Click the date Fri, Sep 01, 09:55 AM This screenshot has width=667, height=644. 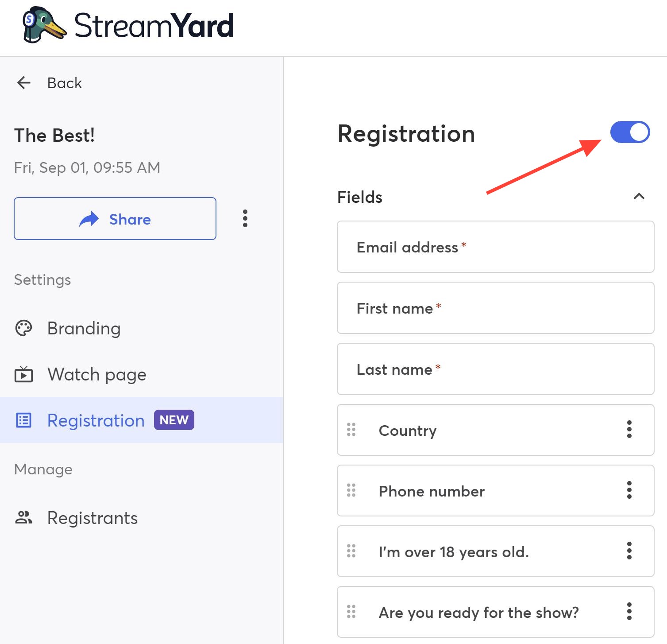click(87, 167)
